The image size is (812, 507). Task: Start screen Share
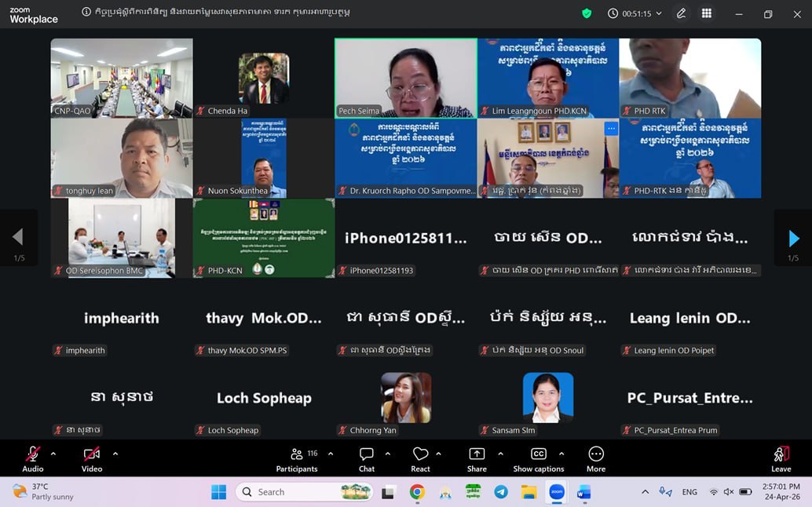[x=477, y=459]
